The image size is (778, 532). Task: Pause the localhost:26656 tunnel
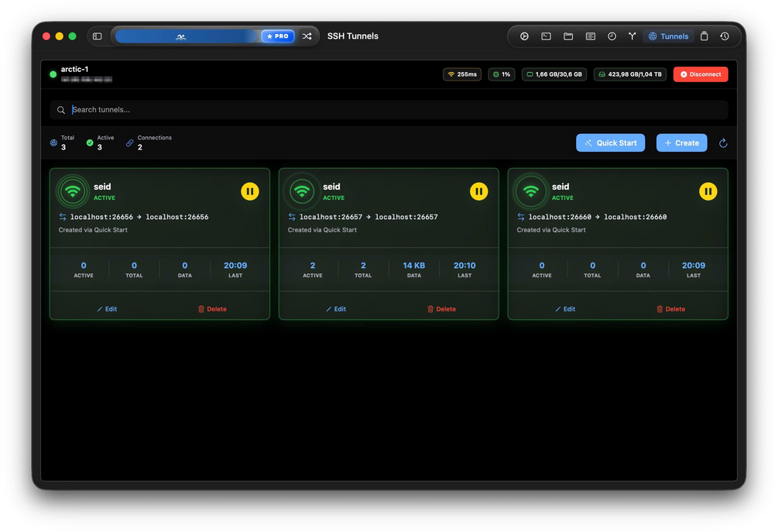point(249,191)
